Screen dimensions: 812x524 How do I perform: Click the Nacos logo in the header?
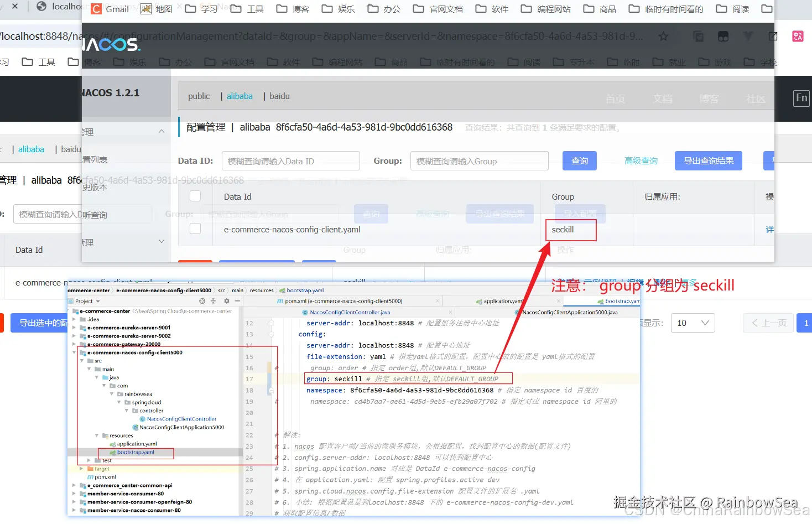point(111,44)
